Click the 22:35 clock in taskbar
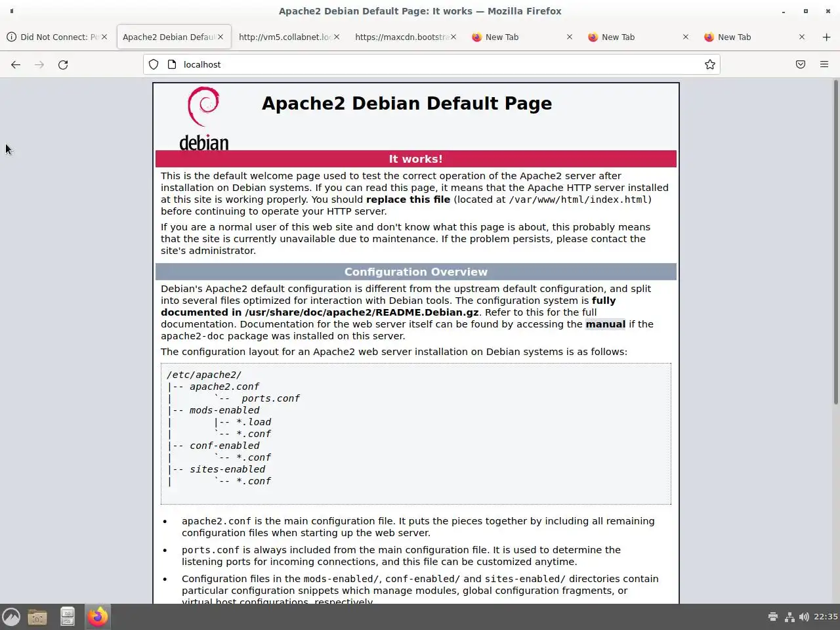The width and height of the screenshot is (840, 630). click(x=826, y=617)
